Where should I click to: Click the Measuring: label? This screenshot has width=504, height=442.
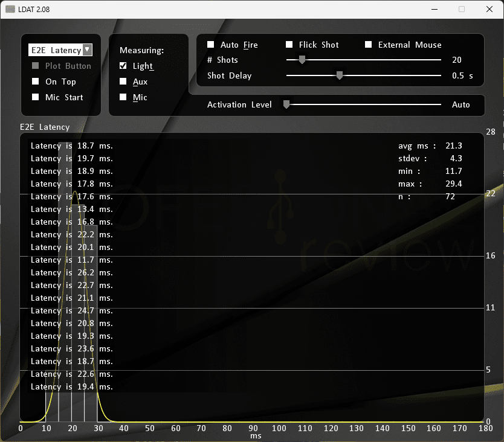[x=142, y=51]
